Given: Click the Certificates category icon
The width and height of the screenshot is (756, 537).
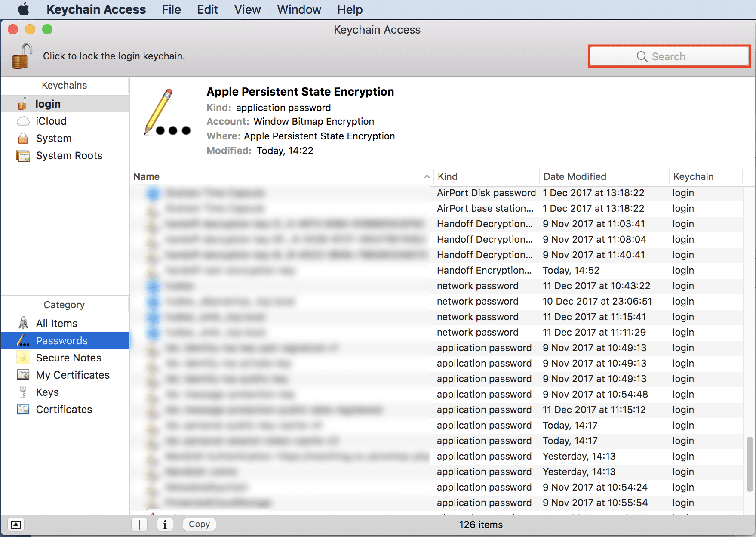Looking at the screenshot, I should pos(23,409).
